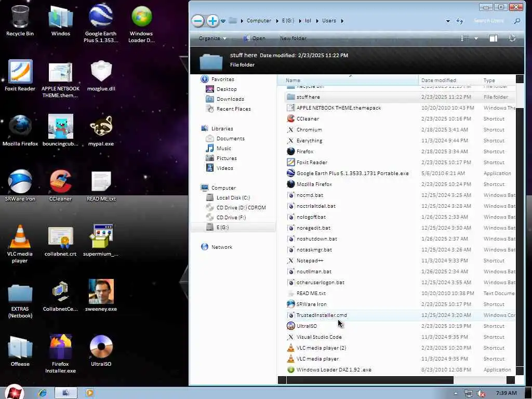Screen dimensions: 532x399
Task: Launch Google Earth Plus desktop icon
Action: click(x=101, y=23)
